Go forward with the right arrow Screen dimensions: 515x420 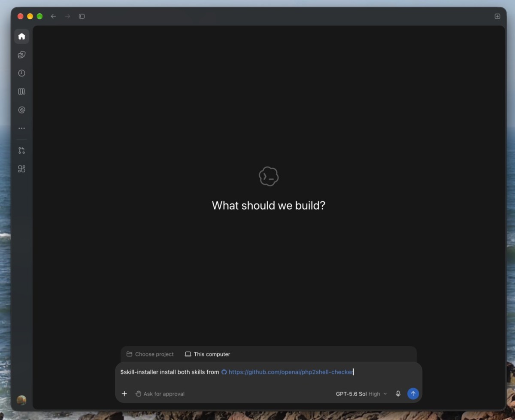click(67, 16)
